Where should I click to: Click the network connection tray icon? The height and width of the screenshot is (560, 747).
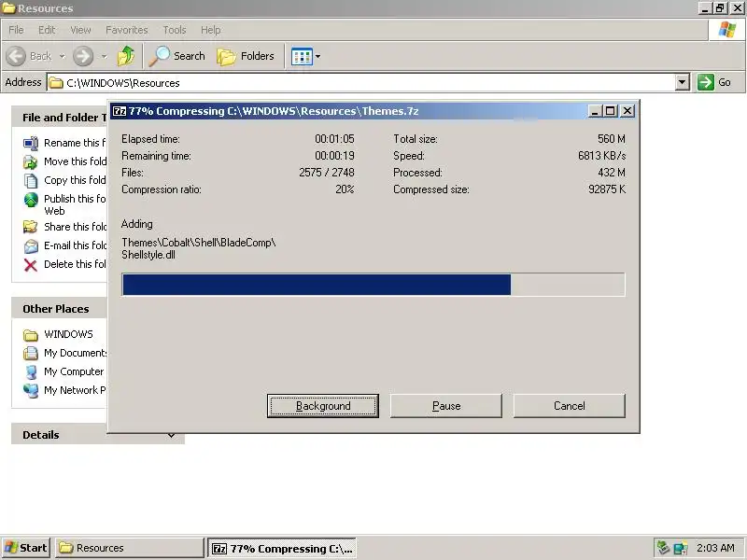681,548
